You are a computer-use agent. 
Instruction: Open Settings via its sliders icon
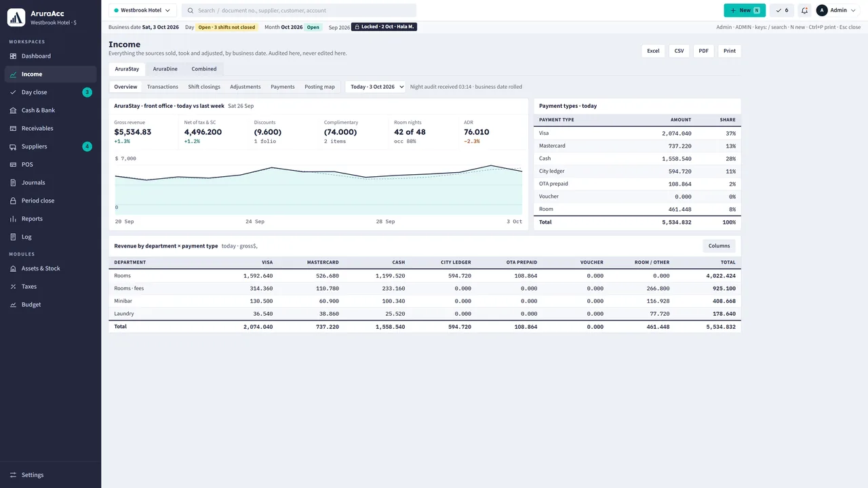pyautogui.click(x=14, y=475)
